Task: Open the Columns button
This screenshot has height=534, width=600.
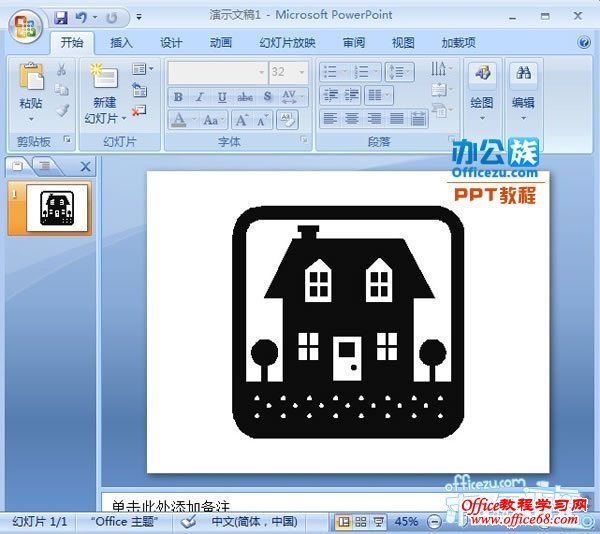Action: pos(378,95)
